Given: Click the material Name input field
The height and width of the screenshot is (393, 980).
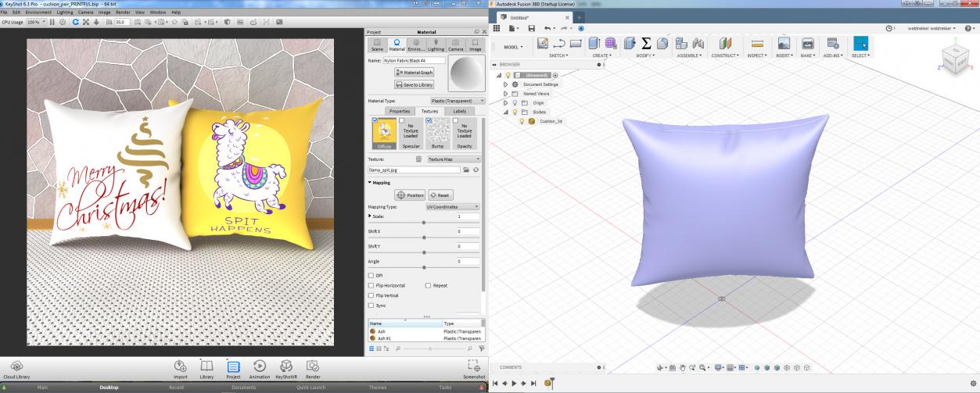Looking at the screenshot, I should (414, 60).
